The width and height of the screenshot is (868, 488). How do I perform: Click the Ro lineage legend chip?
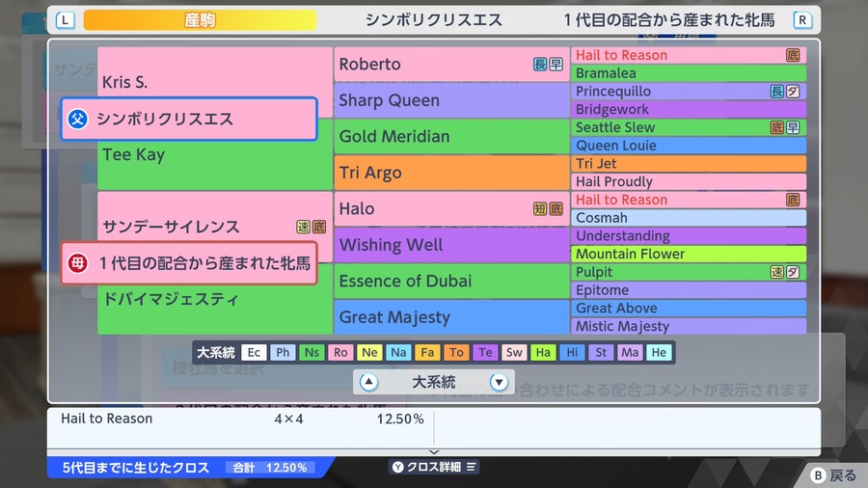pyautogui.click(x=340, y=352)
